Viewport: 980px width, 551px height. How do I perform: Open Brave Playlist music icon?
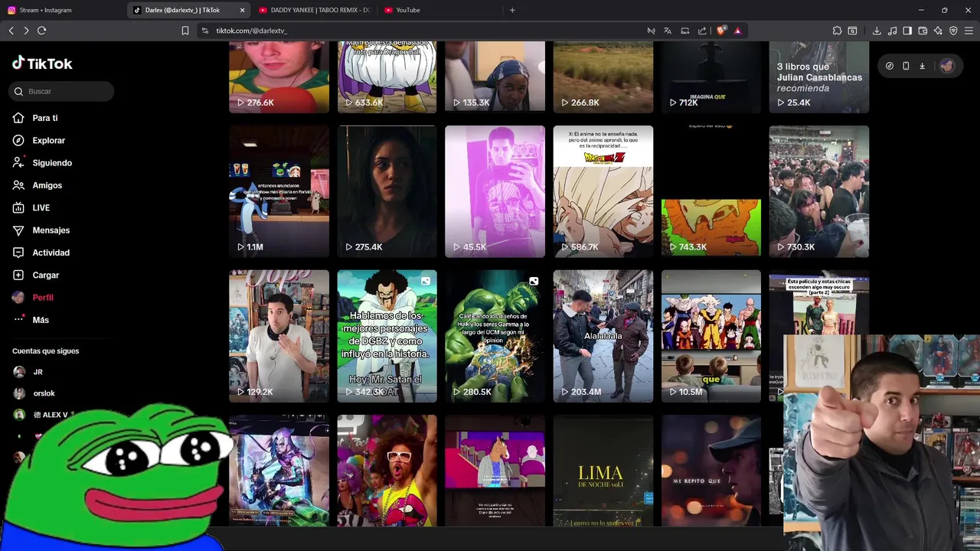(x=892, y=31)
